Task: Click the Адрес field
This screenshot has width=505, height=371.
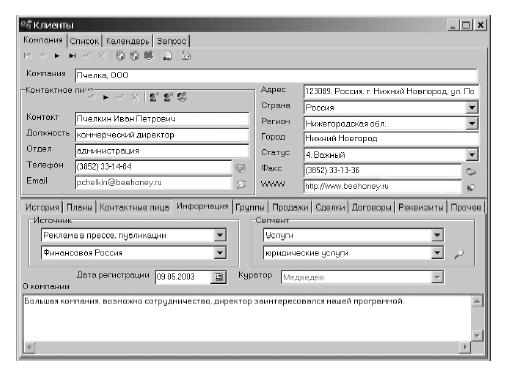Action: point(391,91)
